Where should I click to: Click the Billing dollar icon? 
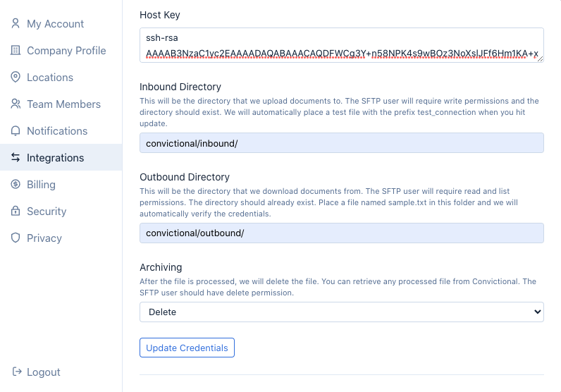16,184
